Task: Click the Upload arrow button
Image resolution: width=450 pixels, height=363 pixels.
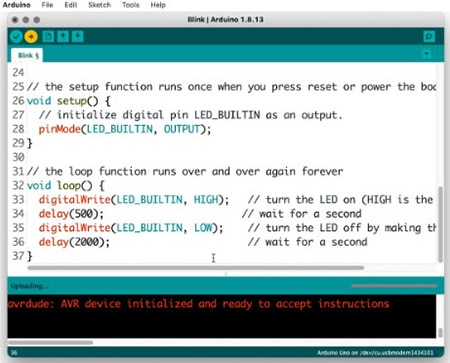Action: [x=31, y=36]
